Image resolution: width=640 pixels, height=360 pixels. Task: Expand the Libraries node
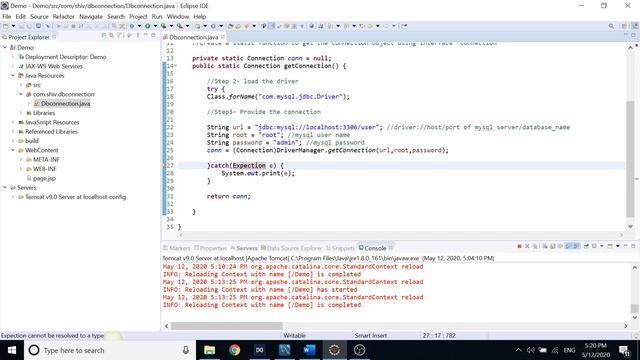(x=21, y=113)
